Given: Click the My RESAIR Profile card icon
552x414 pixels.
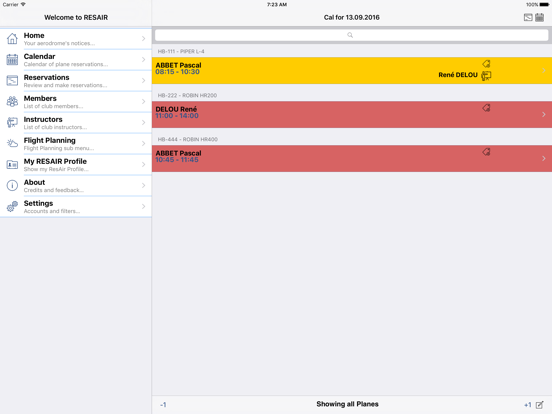Looking at the screenshot, I should (12, 164).
